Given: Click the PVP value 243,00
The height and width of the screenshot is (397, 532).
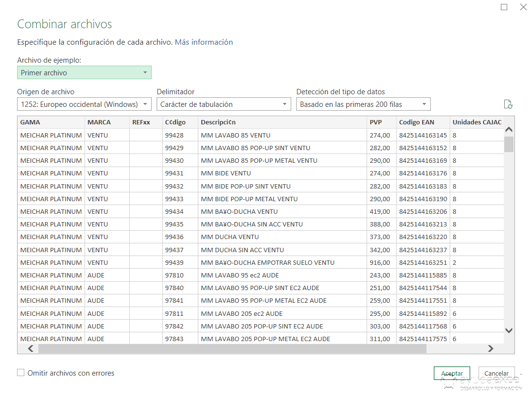Looking at the screenshot, I should pyautogui.click(x=381, y=276).
